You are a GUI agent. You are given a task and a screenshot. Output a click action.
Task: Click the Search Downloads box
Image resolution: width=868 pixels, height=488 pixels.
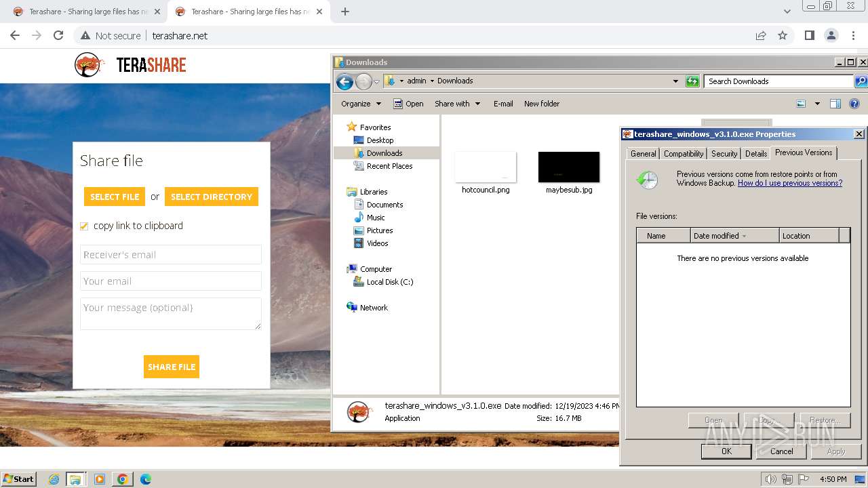[779, 81]
